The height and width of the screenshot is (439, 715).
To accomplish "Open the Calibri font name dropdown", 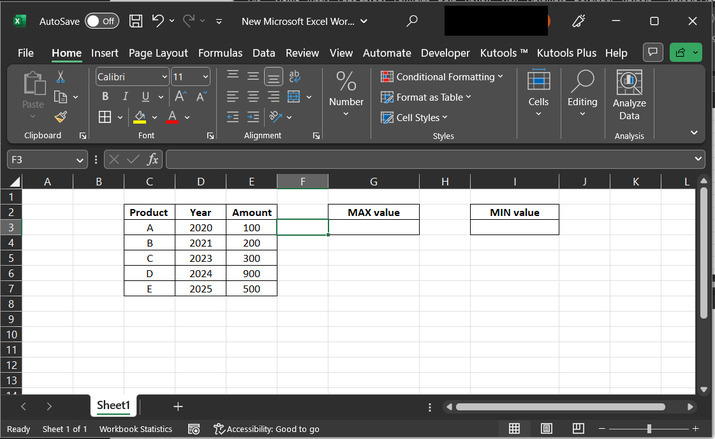I will (164, 77).
